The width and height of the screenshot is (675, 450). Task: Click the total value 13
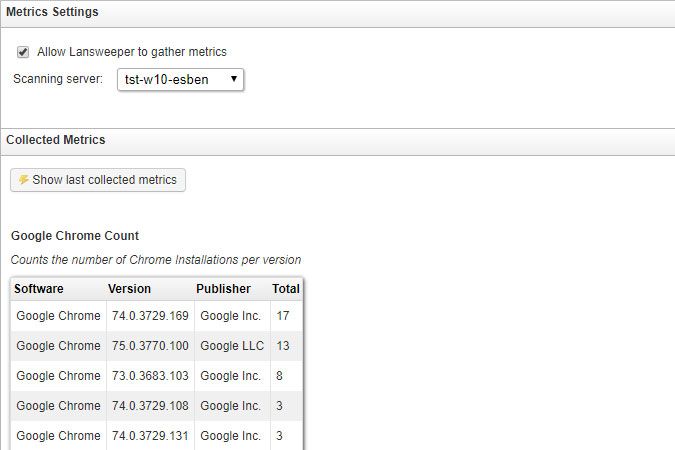pos(283,346)
